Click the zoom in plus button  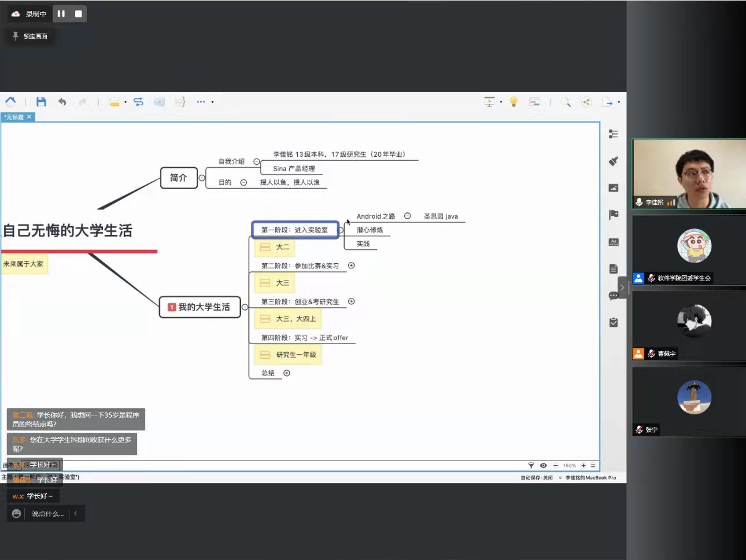click(x=583, y=465)
